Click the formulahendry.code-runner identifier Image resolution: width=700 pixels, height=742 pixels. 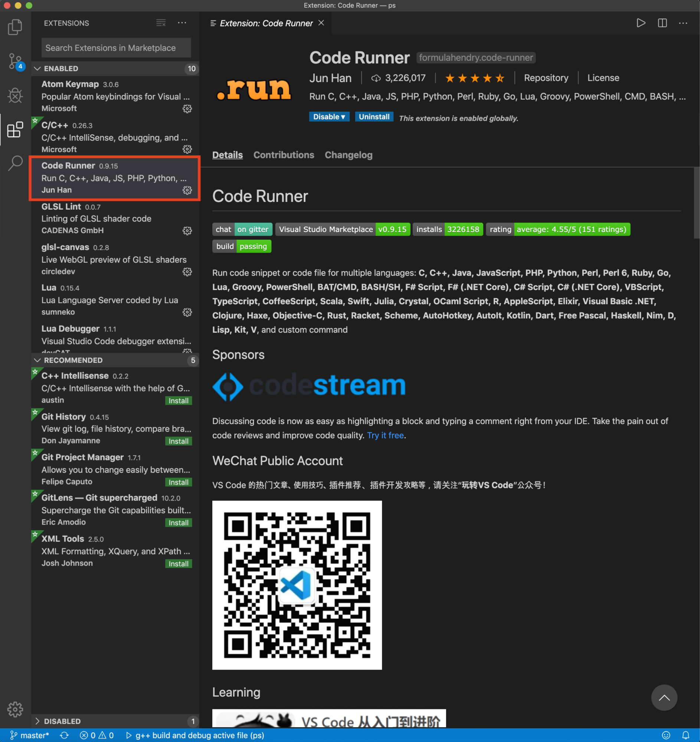pos(476,58)
